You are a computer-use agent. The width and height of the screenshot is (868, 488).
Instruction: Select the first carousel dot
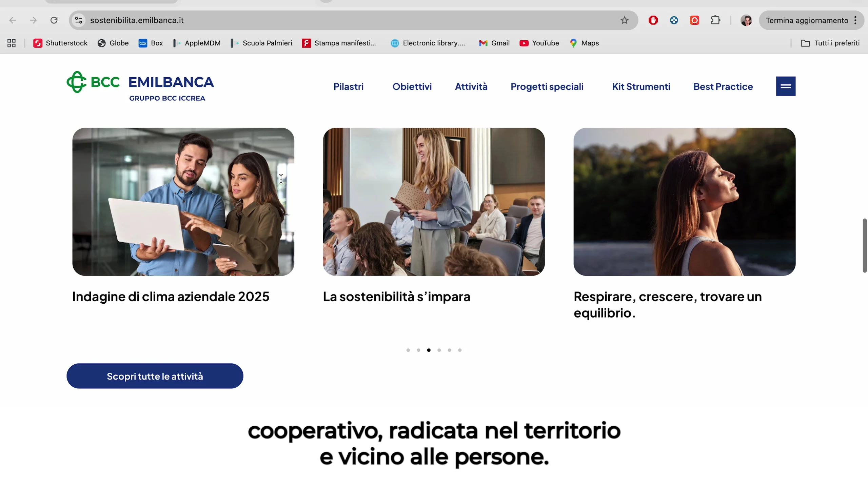click(408, 350)
